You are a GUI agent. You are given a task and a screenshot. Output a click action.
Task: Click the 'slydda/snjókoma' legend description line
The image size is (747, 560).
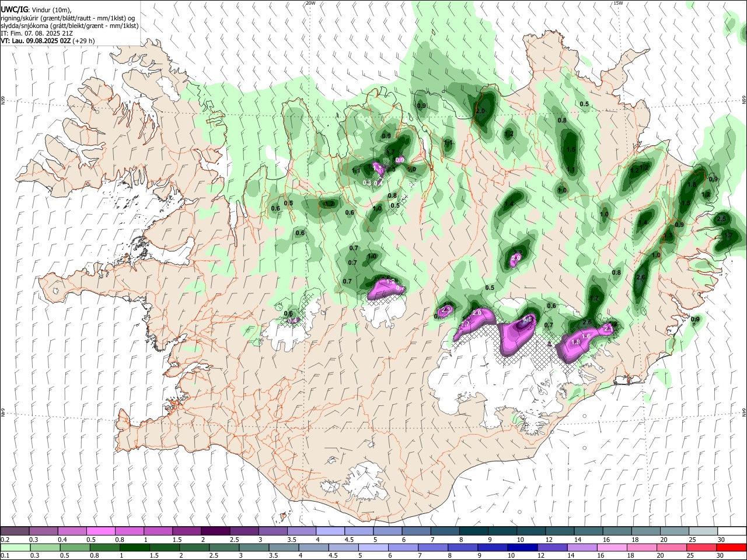pyautogui.click(x=69, y=26)
